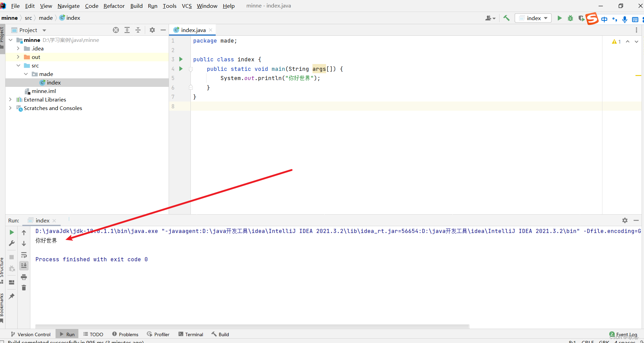Click Expand All in the Project panel

coord(127,30)
